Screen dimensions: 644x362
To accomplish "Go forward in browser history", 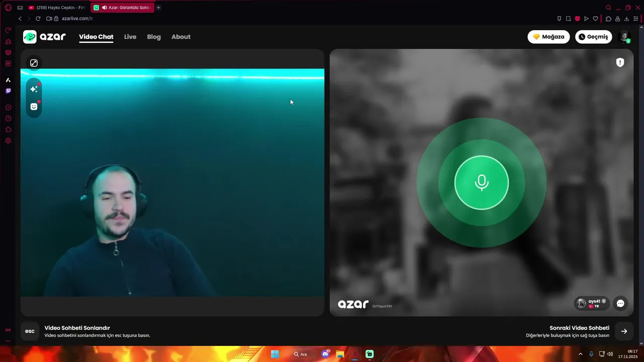I will pos(29,19).
